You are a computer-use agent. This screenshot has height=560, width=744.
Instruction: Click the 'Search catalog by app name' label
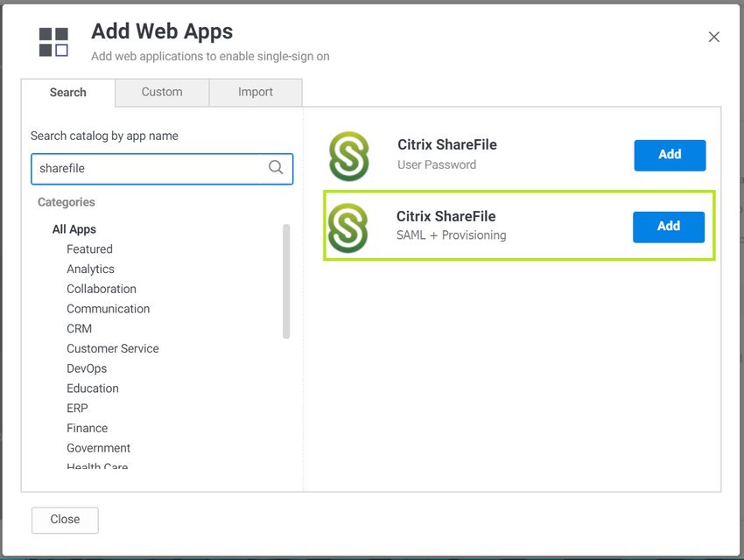(104, 136)
